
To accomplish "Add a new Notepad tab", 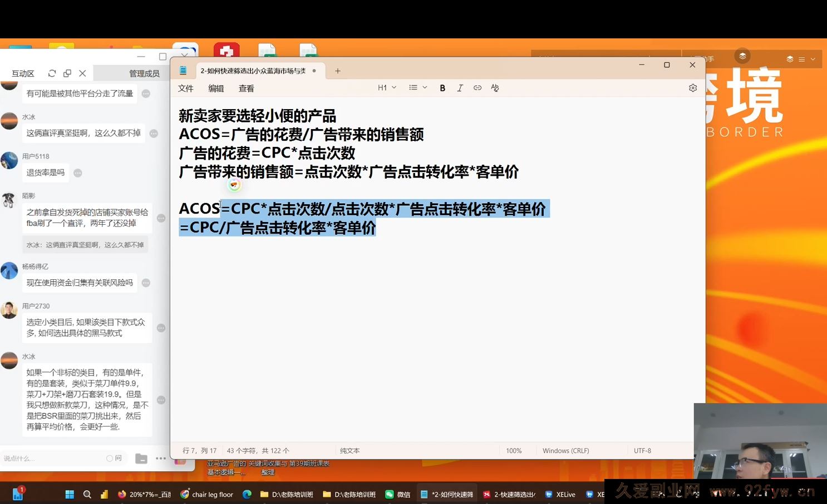I will [x=337, y=71].
